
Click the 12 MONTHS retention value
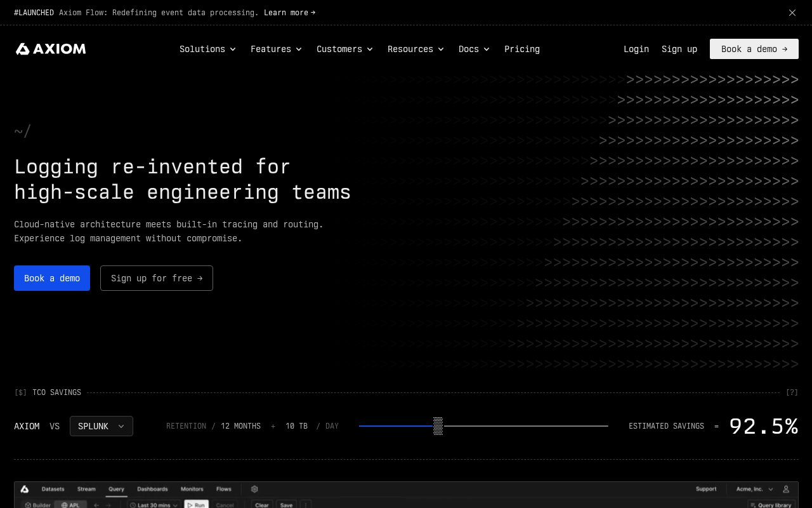[240, 426]
